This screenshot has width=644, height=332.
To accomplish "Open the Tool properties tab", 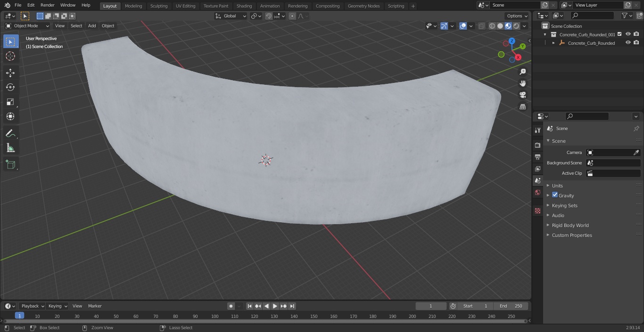I will 537,130.
